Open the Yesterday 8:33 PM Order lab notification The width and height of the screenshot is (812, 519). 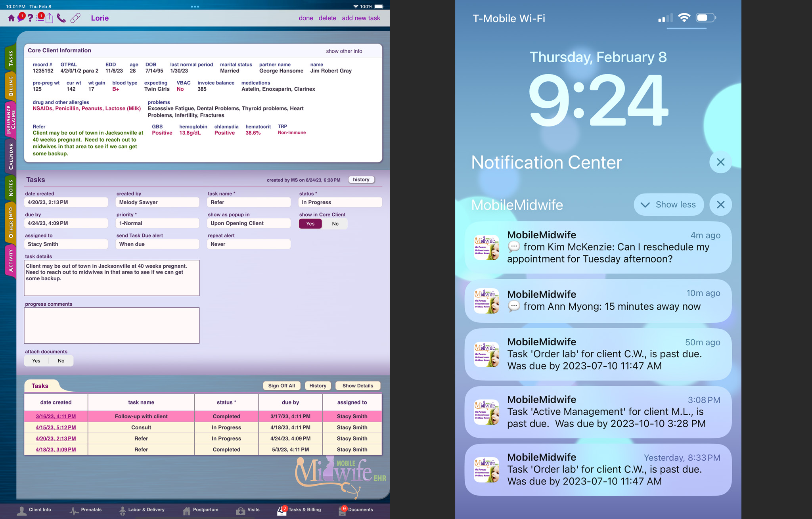pyautogui.click(x=598, y=470)
